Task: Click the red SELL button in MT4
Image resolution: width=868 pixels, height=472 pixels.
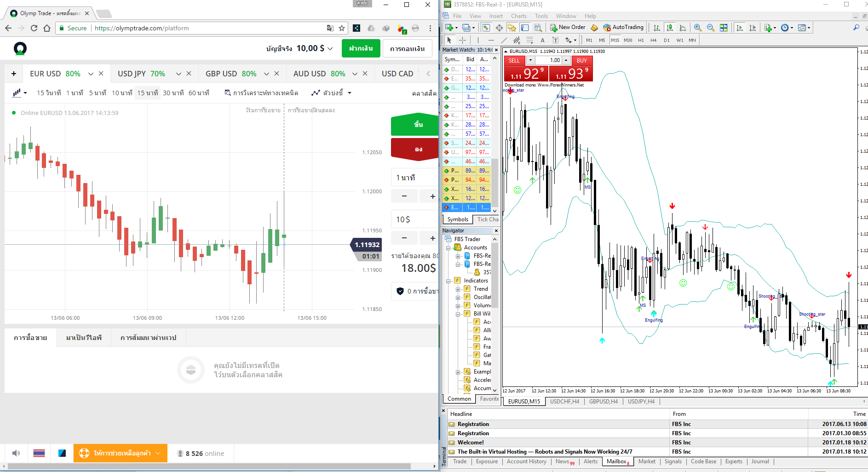Action: click(514, 60)
